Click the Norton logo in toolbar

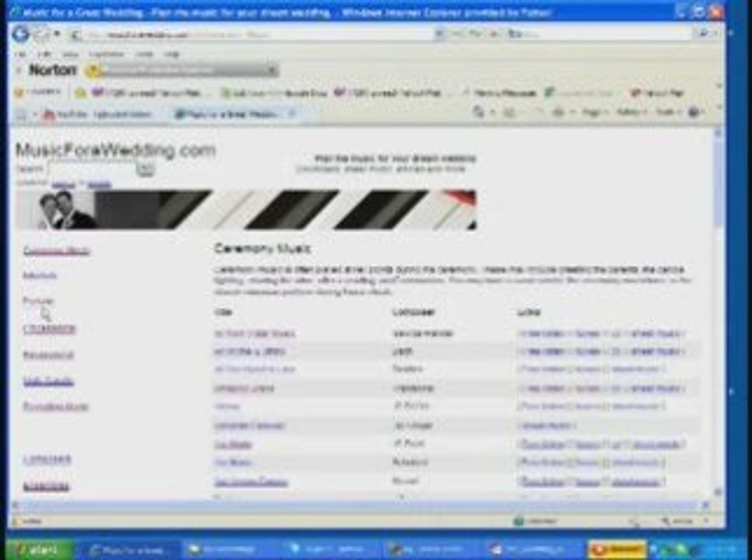click(52, 71)
